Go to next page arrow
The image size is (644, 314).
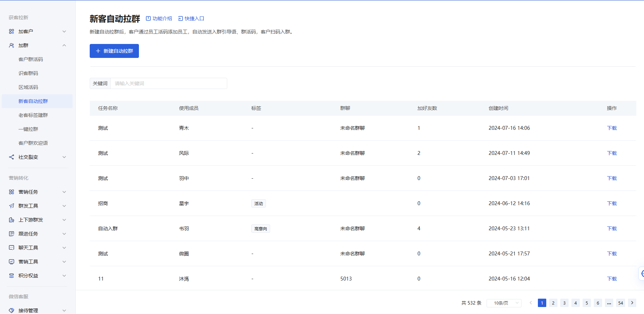[632, 303]
